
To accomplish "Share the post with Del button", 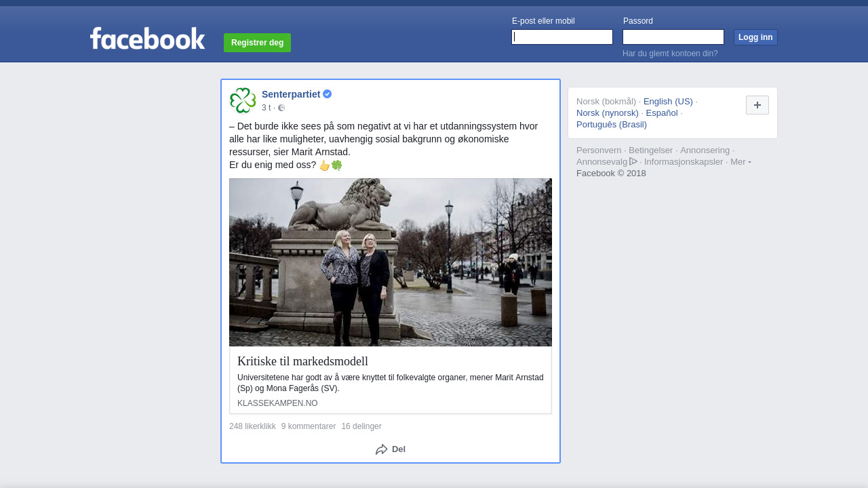I will (x=391, y=449).
